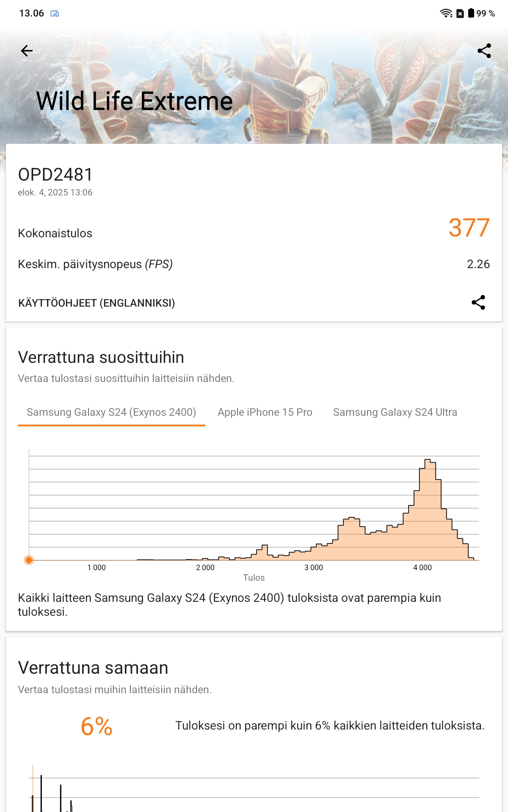Tap the share icon in header
The width and height of the screenshot is (508, 812).
tap(484, 51)
